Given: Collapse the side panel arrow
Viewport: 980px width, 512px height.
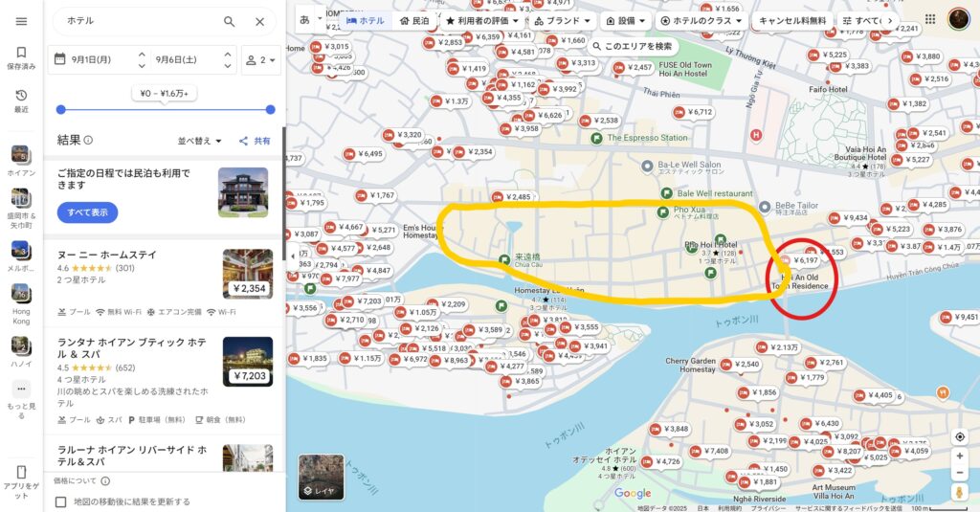Looking at the screenshot, I should [x=293, y=256].
